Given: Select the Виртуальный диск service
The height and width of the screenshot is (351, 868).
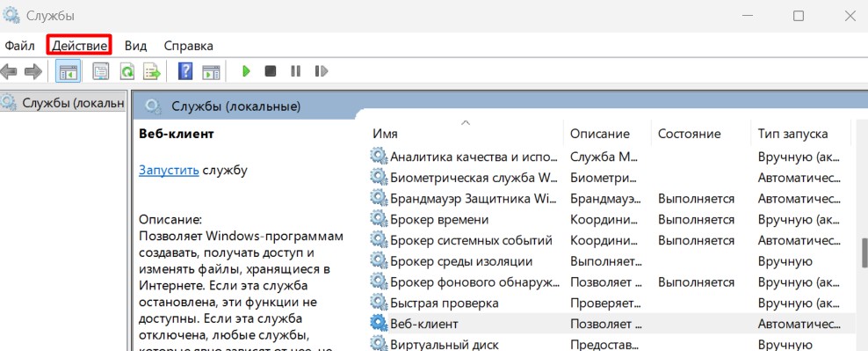Looking at the screenshot, I should coord(445,345).
